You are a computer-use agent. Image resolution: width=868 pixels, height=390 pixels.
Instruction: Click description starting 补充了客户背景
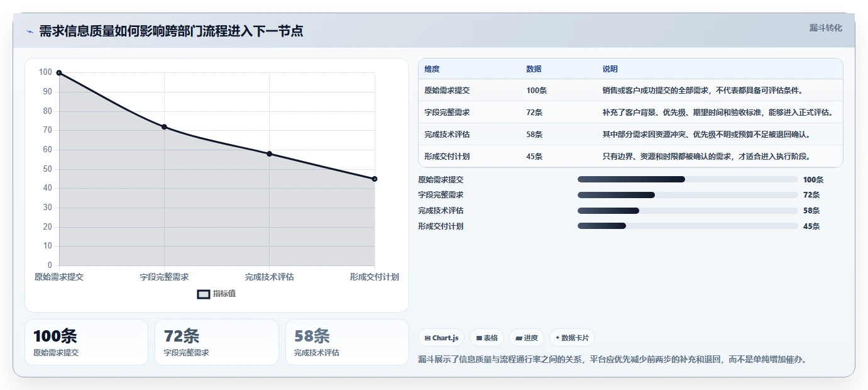(x=718, y=113)
